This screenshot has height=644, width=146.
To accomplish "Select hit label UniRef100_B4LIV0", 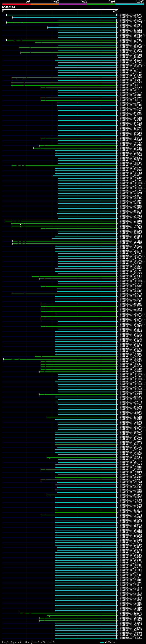I will (x=131, y=50).
